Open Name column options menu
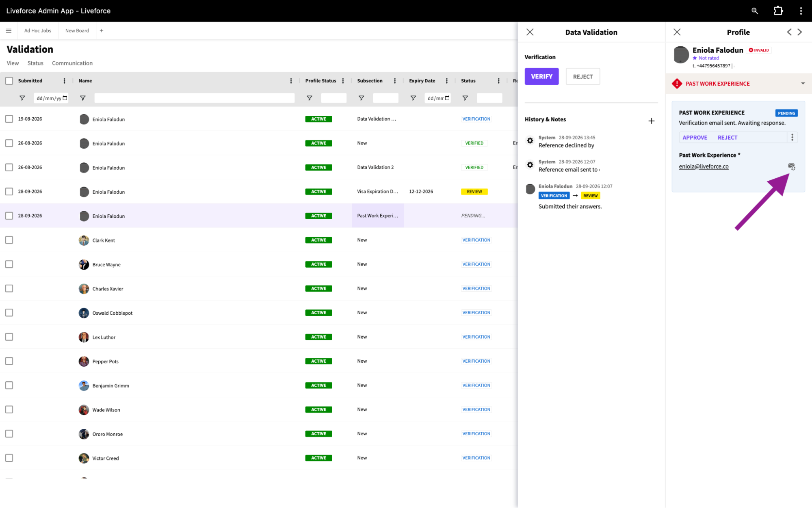812x508 pixels. point(291,81)
